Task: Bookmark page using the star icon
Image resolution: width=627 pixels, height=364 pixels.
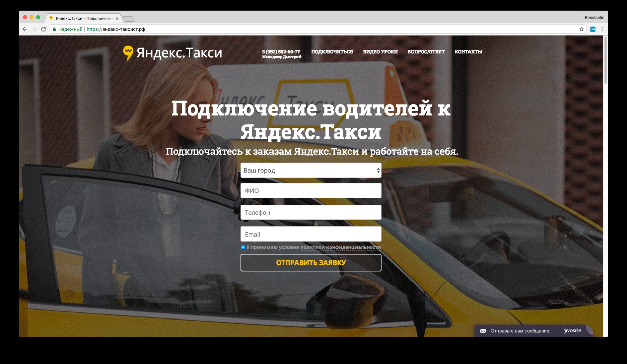Action: point(581,29)
